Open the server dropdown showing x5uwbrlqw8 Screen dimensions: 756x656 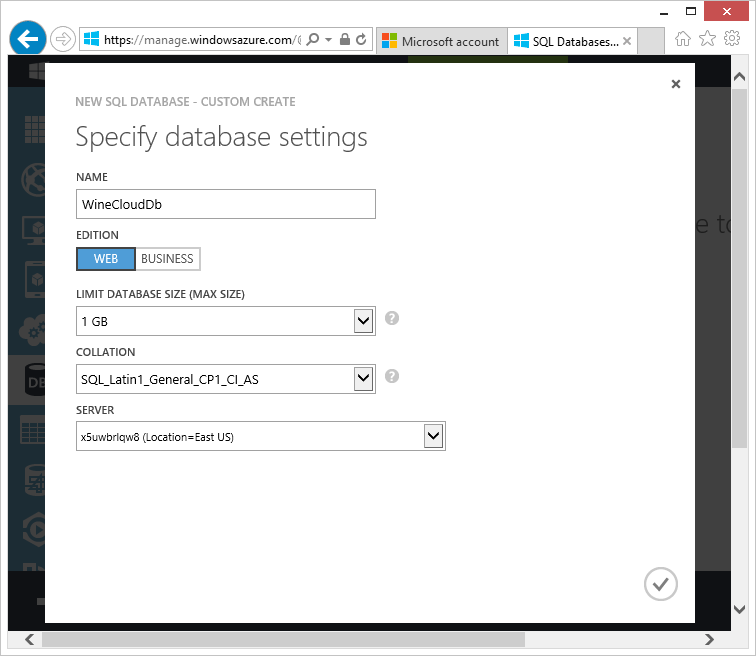(261, 436)
